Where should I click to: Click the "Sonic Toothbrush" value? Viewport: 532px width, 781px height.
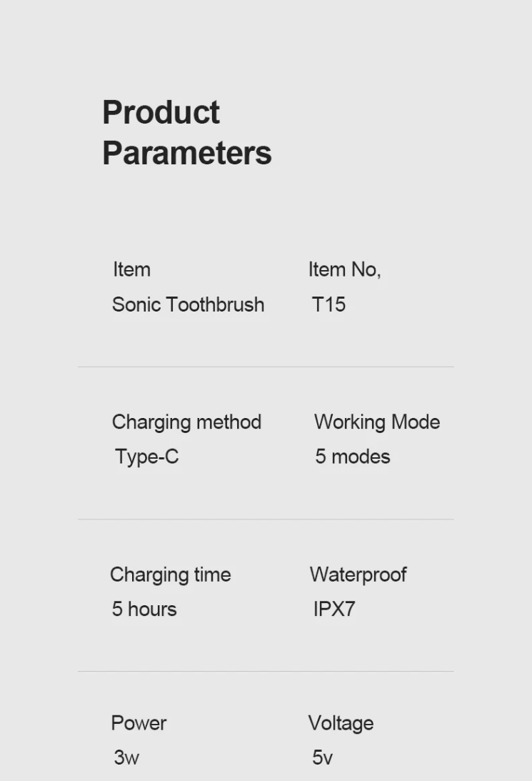pos(188,304)
